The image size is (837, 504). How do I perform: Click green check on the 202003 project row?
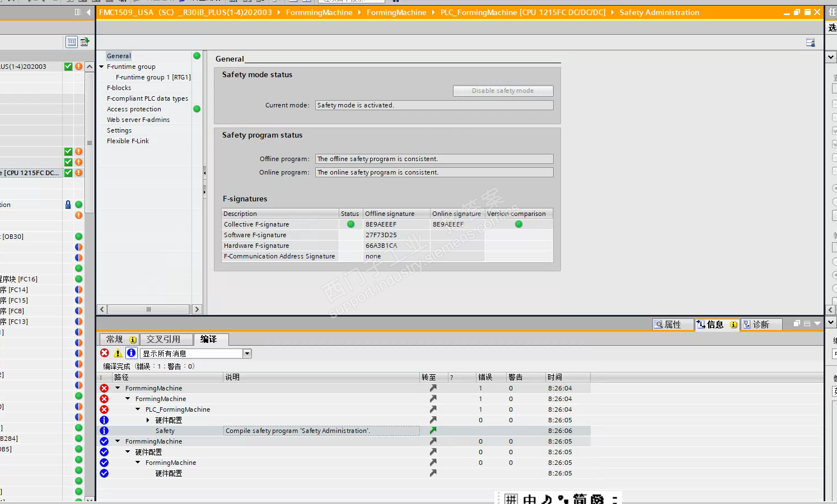68,67
